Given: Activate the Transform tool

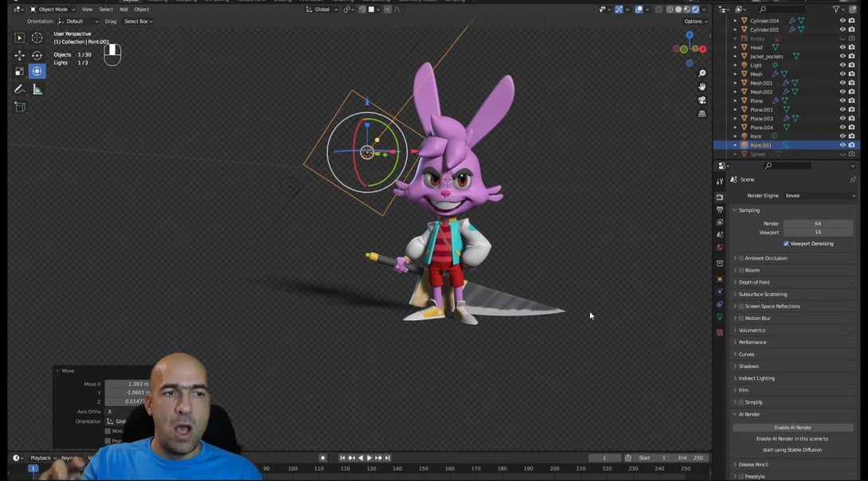Looking at the screenshot, I should 37,72.
